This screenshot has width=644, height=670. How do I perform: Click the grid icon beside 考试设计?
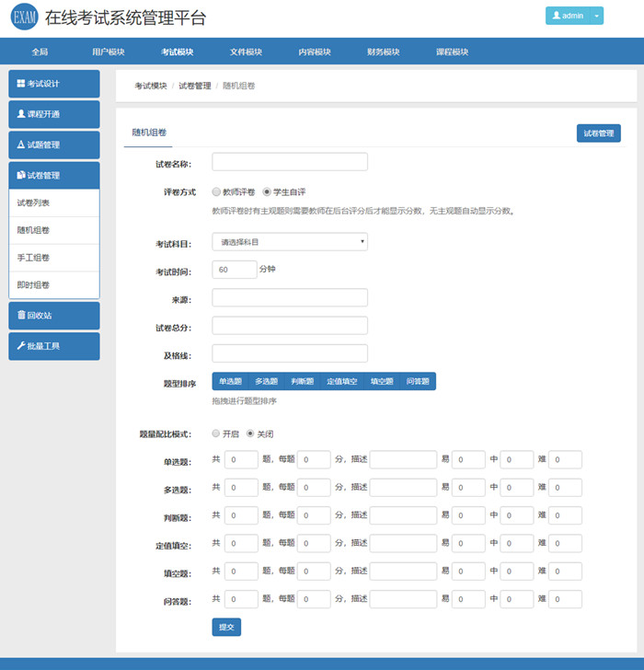tap(21, 84)
